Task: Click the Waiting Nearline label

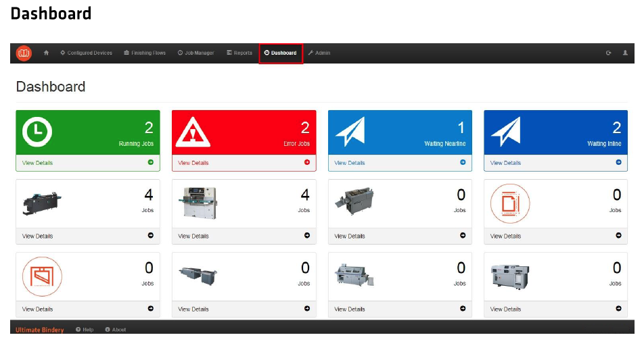Action: [445, 144]
